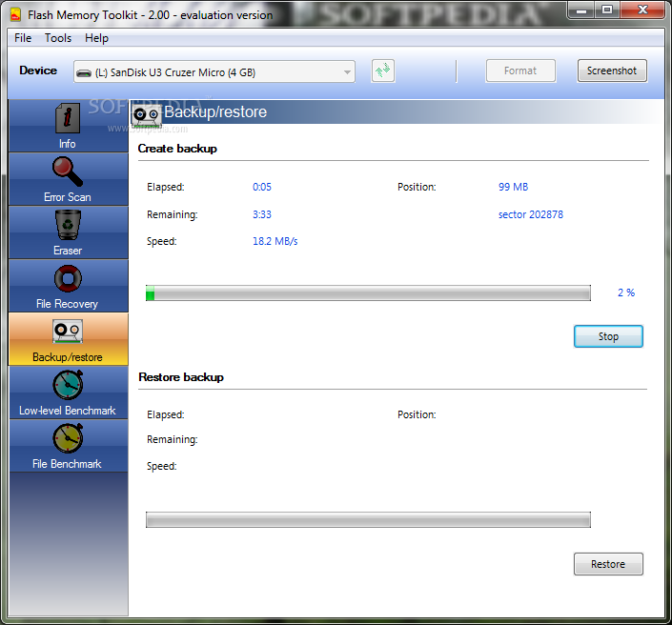Minimize the Flash Memory Toolkit window
Screen dimensions: 672x625
click(x=581, y=10)
